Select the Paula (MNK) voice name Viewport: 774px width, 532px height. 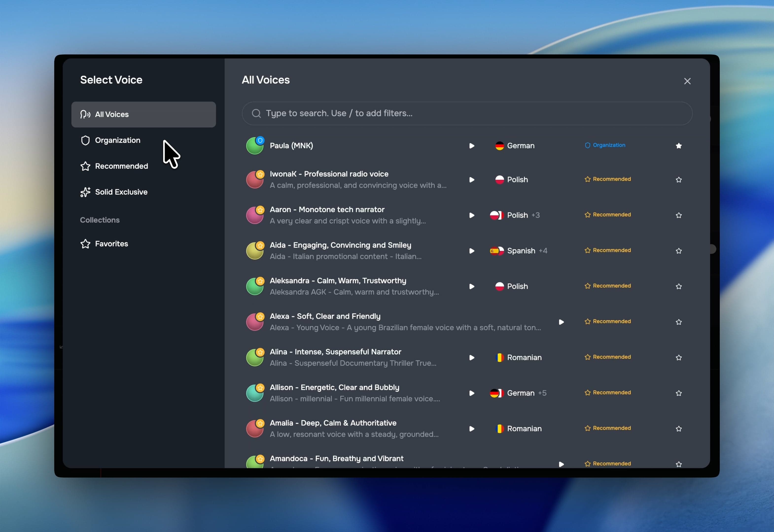[x=291, y=146]
